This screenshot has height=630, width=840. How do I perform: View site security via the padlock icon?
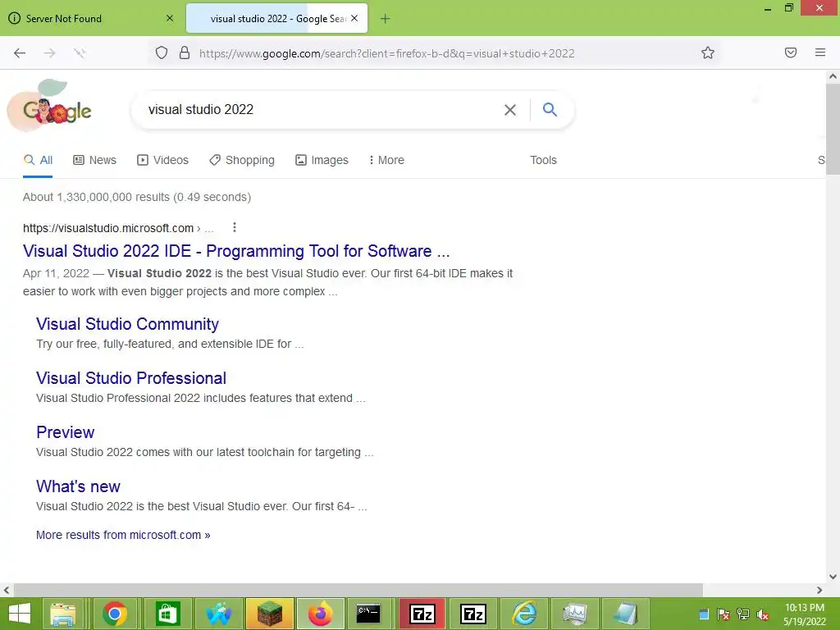[185, 52]
